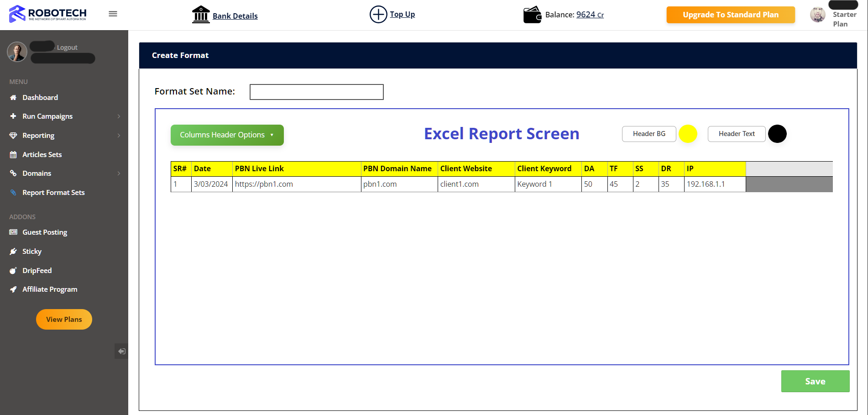Viewport: 868px width, 415px height.
Task: Click the Top Up plus circle icon
Action: coord(378,14)
